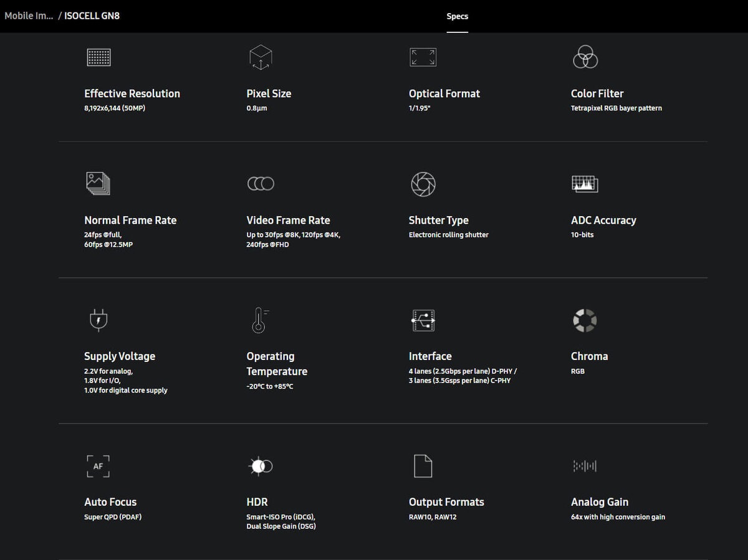Viewport: 748px width, 560px height.
Task: Click the Auto Focus AF bracket icon
Action: [98, 466]
